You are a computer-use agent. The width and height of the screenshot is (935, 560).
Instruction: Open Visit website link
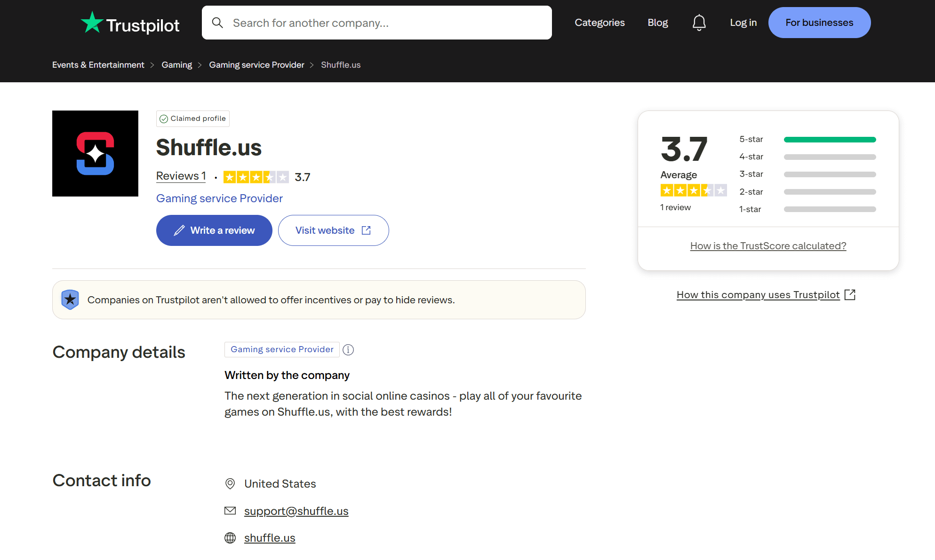point(333,230)
